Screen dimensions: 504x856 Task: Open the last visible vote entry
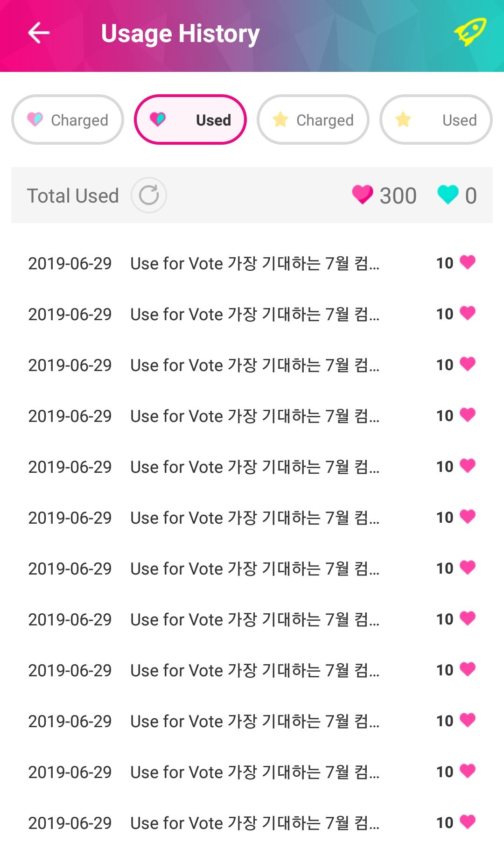[x=203, y=823]
